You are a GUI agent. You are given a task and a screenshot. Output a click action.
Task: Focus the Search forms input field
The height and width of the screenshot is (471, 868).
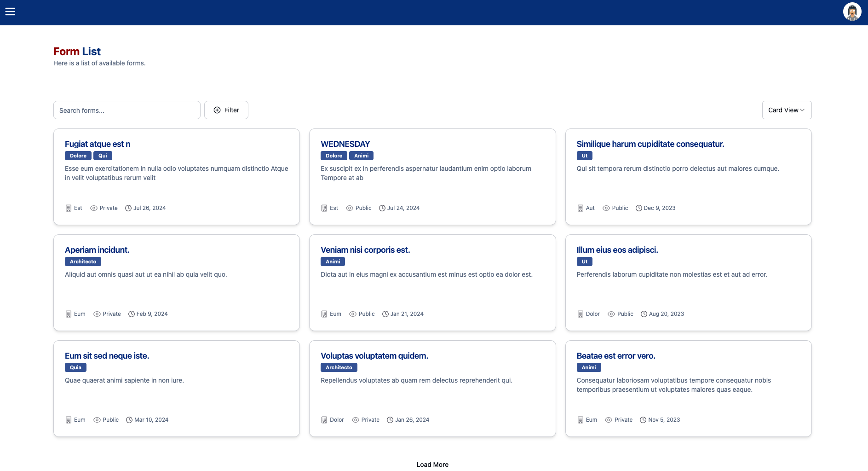point(127,110)
